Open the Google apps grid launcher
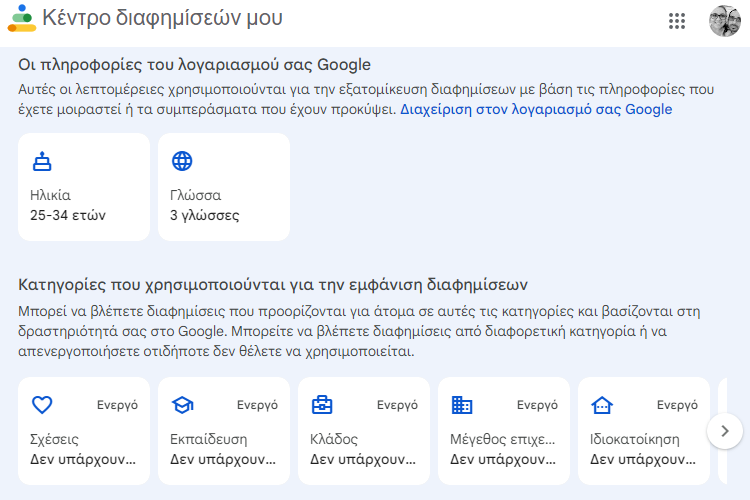The height and width of the screenshot is (500, 750). [x=677, y=21]
